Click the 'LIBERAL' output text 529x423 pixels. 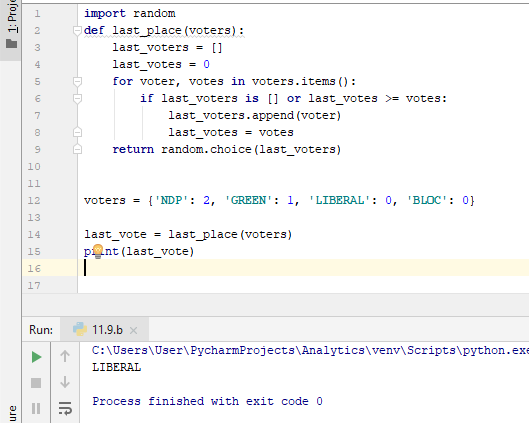pos(117,367)
